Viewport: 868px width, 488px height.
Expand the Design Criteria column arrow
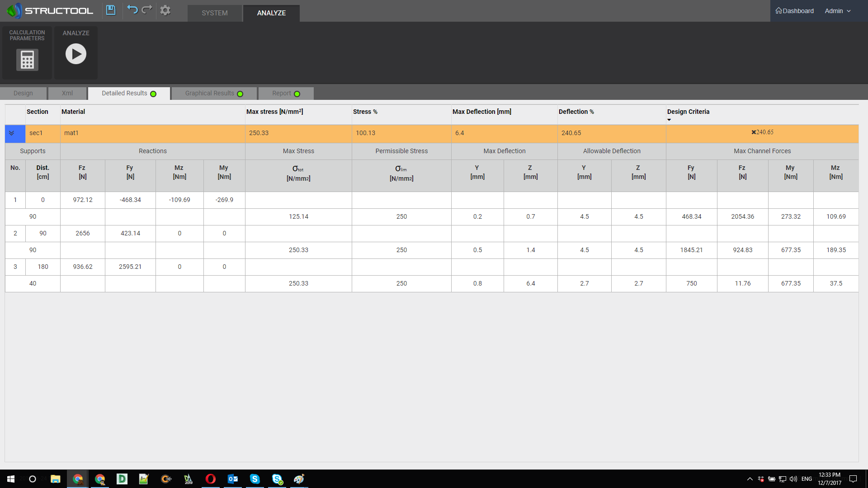click(x=669, y=120)
